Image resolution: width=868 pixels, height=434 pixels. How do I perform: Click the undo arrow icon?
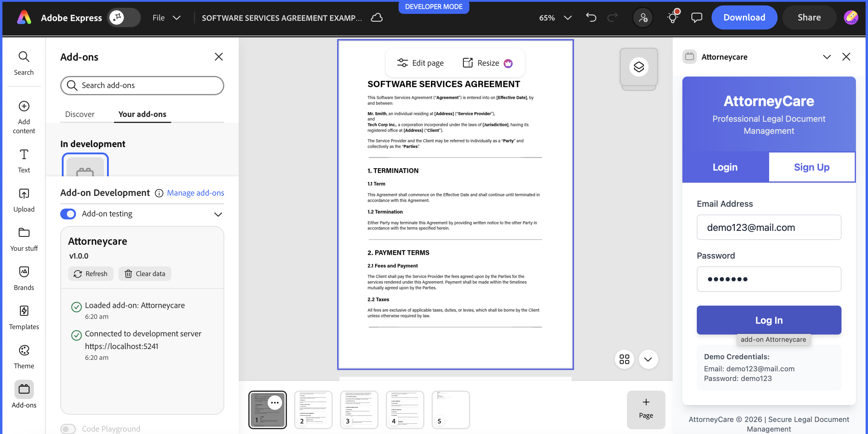point(591,17)
